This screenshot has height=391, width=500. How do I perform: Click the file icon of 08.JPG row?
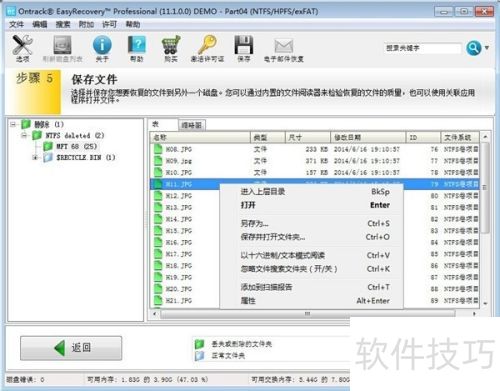(158, 149)
